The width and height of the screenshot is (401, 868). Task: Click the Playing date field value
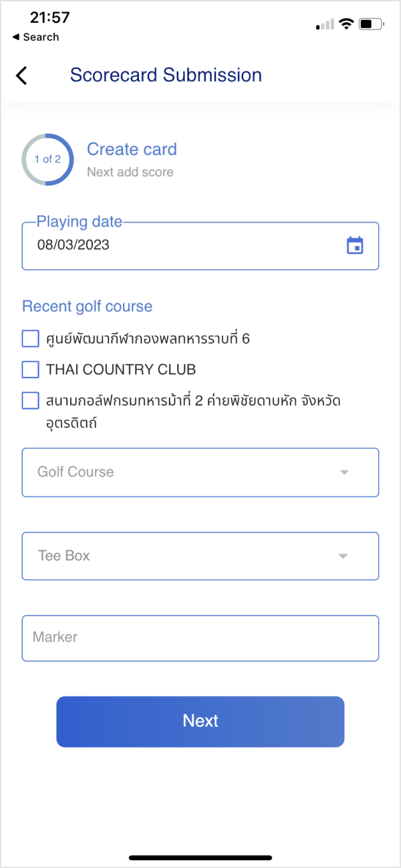pyautogui.click(x=73, y=245)
